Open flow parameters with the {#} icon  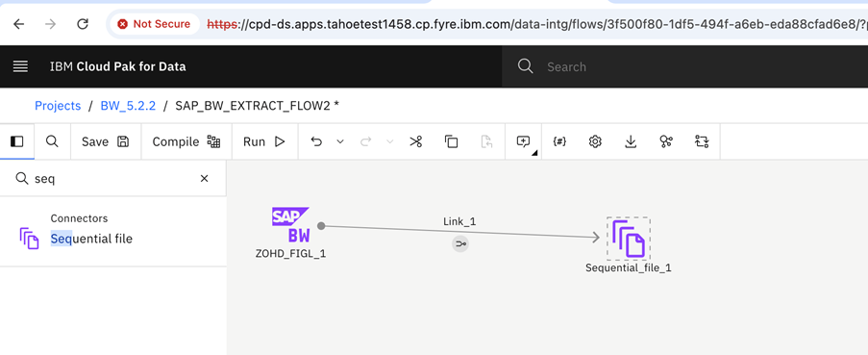(559, 141)
